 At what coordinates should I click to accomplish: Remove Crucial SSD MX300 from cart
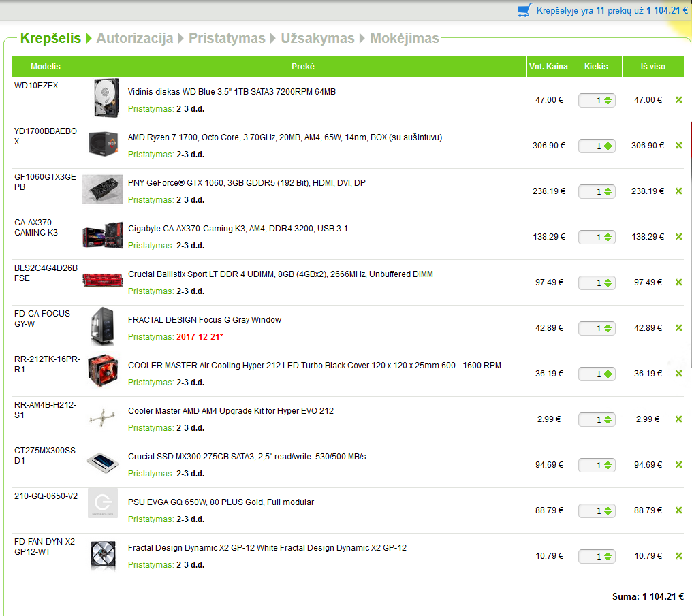click(x=679, y=465)
